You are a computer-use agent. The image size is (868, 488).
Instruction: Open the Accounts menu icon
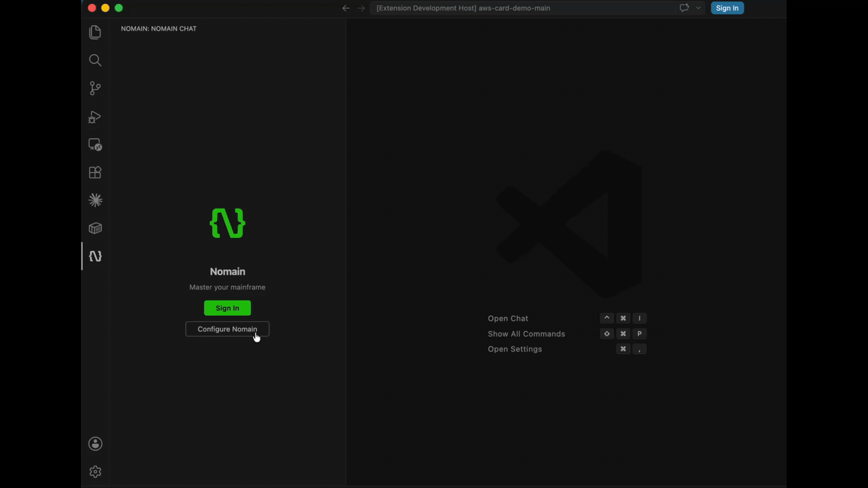95,444
